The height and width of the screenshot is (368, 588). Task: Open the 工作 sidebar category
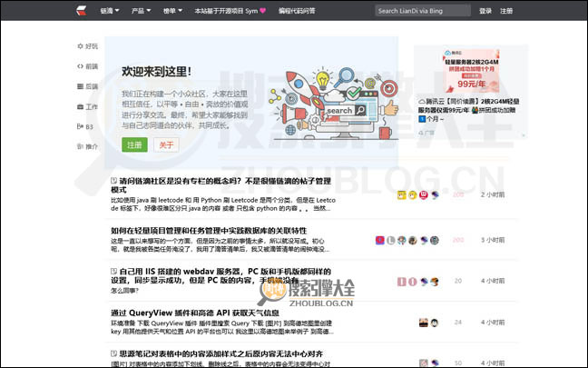point(90,106)
